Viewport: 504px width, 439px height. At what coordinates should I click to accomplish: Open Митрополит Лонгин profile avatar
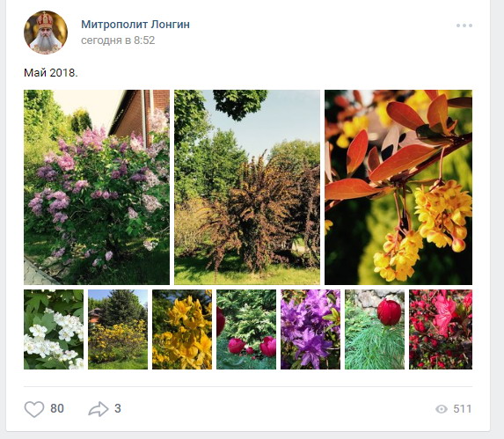[x=46, y=33]
